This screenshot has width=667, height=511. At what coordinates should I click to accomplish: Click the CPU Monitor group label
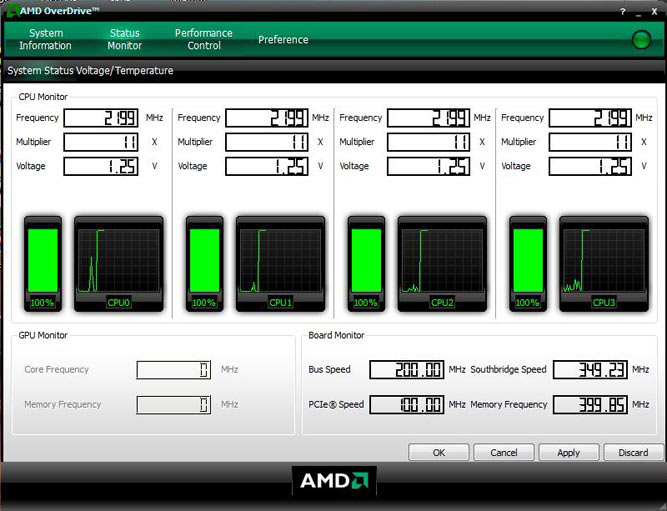point(43,97)
